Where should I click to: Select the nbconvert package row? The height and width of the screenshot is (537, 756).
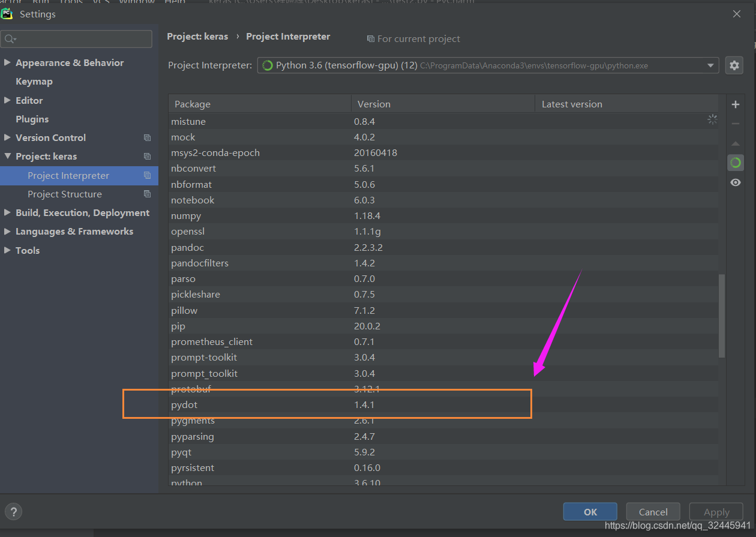tap(443, 169)
